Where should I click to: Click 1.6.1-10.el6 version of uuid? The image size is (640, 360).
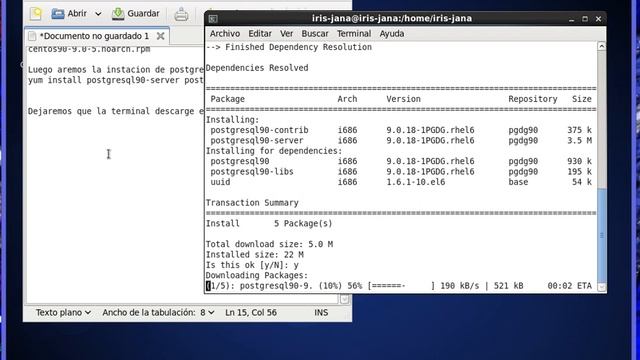click(x=416, y=182)
